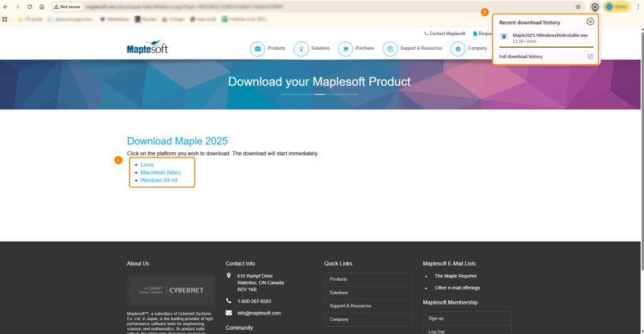
Task: Select the Macintosh (Mac) download link
Action: pyautogui.click(x=160, y=172)
